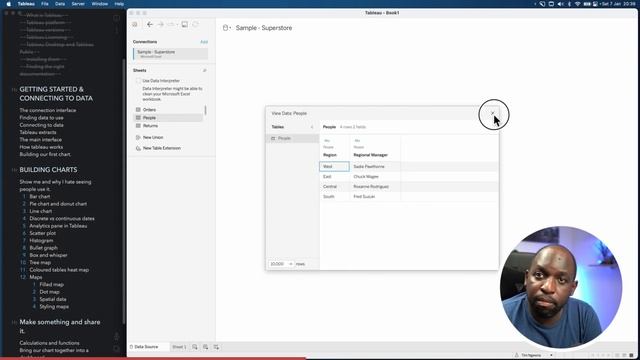Click New Union
Image resolution: width=640 pixels, height=360 pixels.
(x=153, y=138)
